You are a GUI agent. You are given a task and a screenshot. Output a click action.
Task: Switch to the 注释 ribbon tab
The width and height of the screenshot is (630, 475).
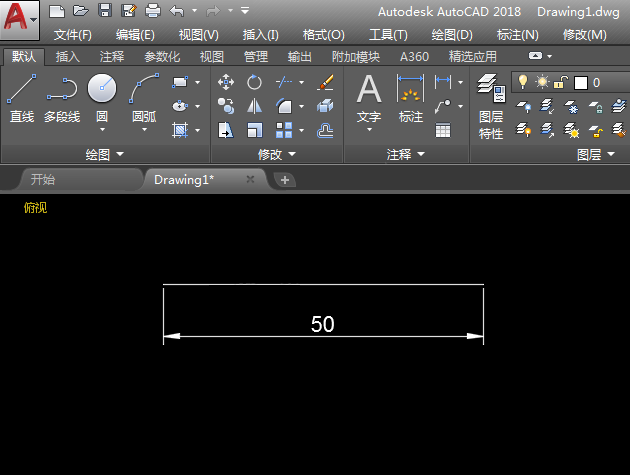[112, 57]
